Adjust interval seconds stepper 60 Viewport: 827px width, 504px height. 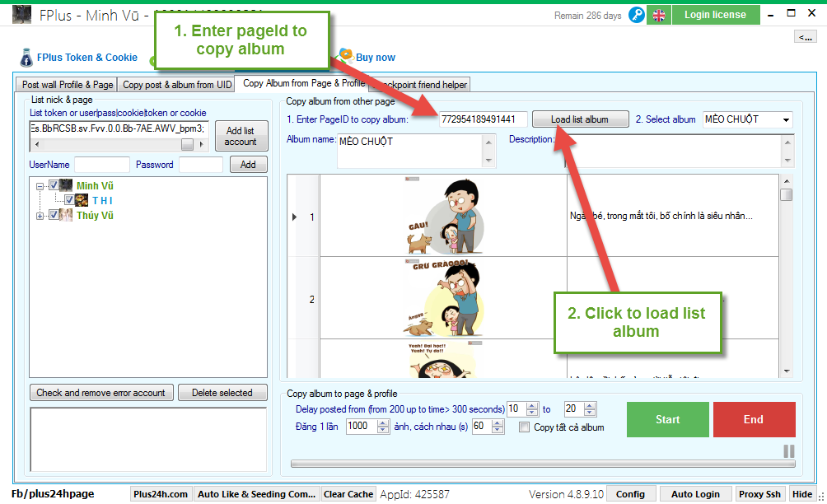coord(498,426)
